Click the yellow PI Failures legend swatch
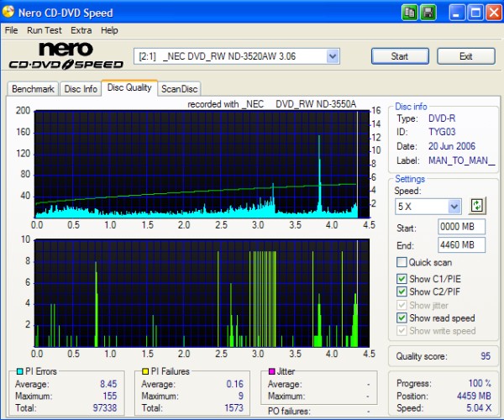504x420 pixels. pyautogui.click(x=145, y=371)
